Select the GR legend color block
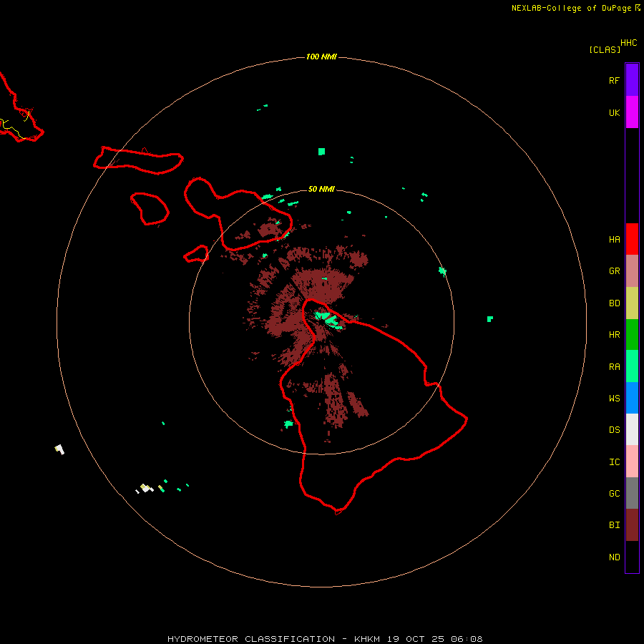644x644 pixels. (632, 271)
